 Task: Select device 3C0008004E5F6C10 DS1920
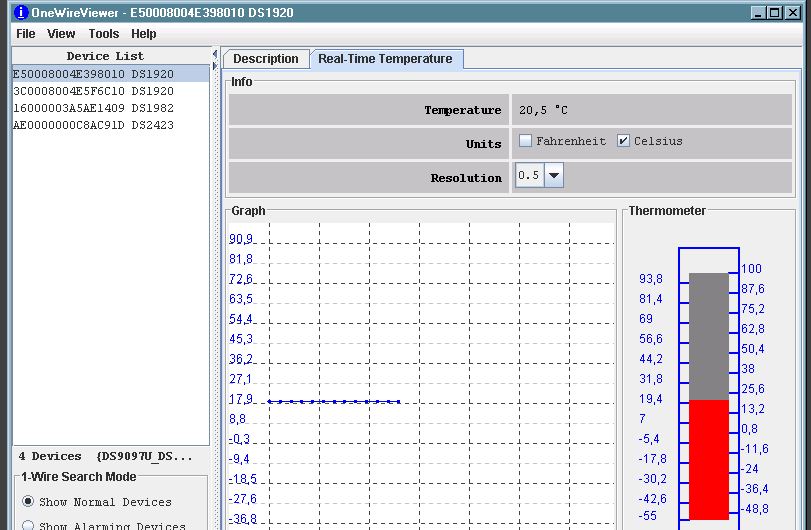pyautogui.click(x=93, y=91)
